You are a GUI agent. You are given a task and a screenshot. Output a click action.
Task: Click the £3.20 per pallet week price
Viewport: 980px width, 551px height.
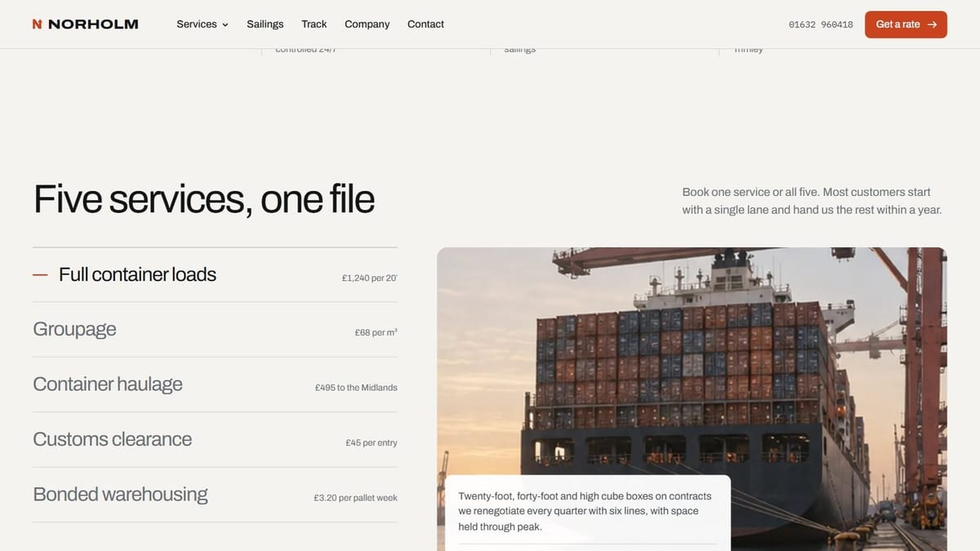point(355,498)
